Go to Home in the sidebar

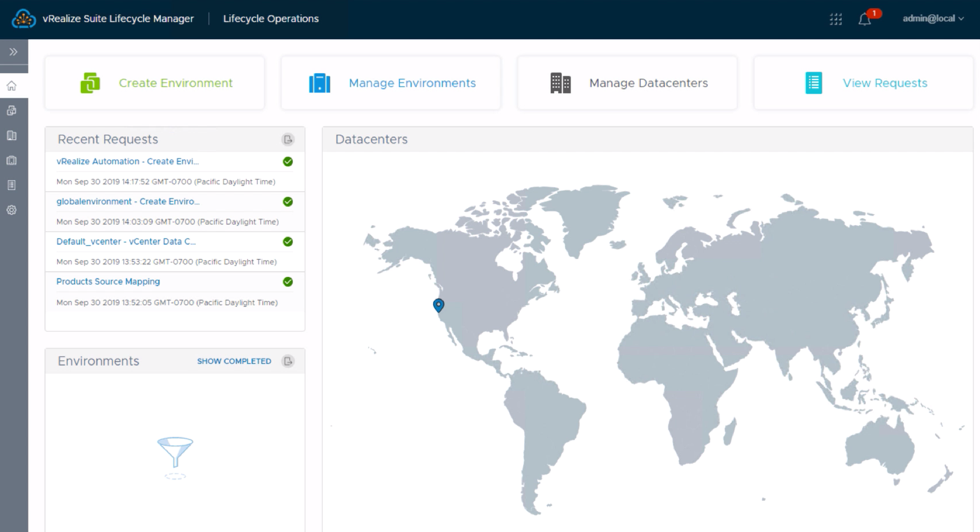point(12,86)
